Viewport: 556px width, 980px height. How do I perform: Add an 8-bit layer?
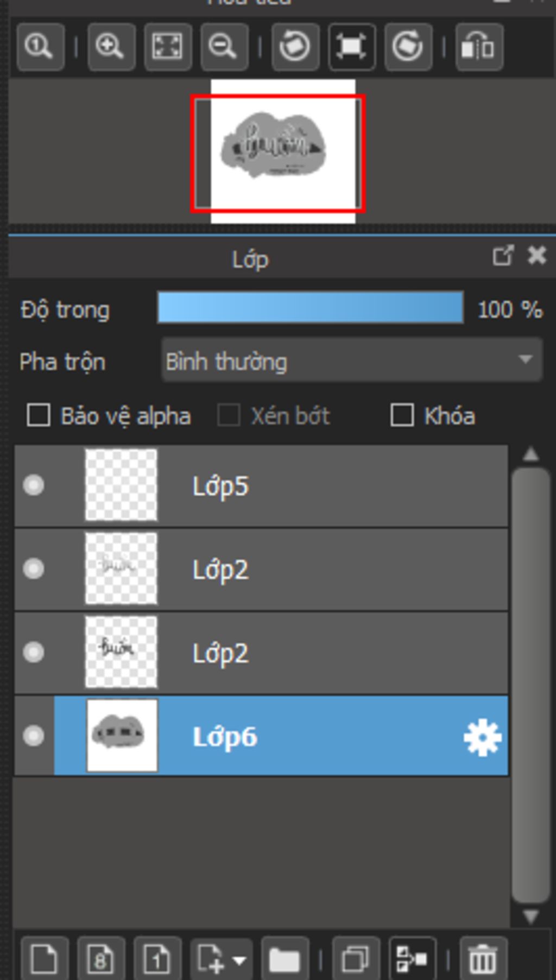pos(100,959)
